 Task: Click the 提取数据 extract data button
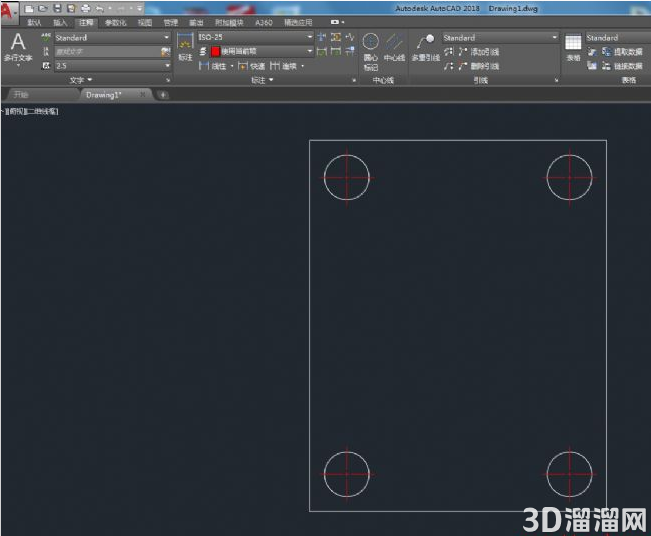point(622,52)
